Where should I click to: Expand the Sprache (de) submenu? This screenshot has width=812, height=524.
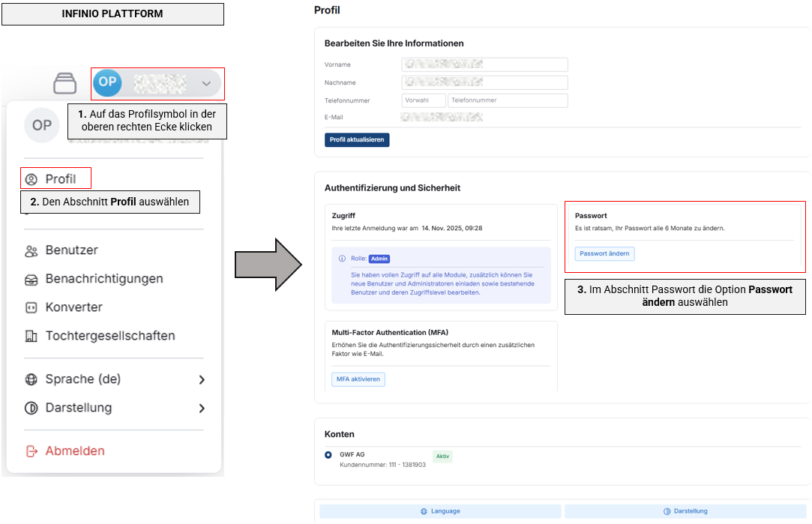click(x=201, y=380)
